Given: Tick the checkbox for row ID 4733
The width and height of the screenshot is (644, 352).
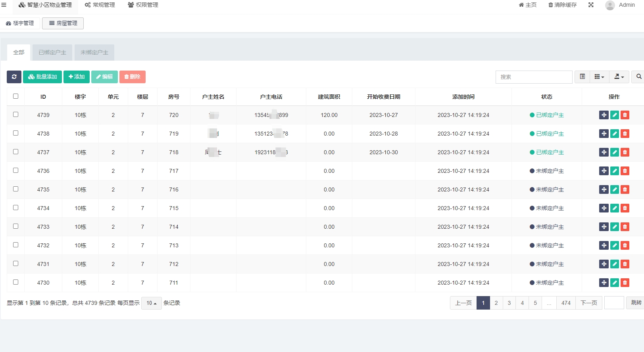Looking at the screenshot, I should tap(16, 226).
